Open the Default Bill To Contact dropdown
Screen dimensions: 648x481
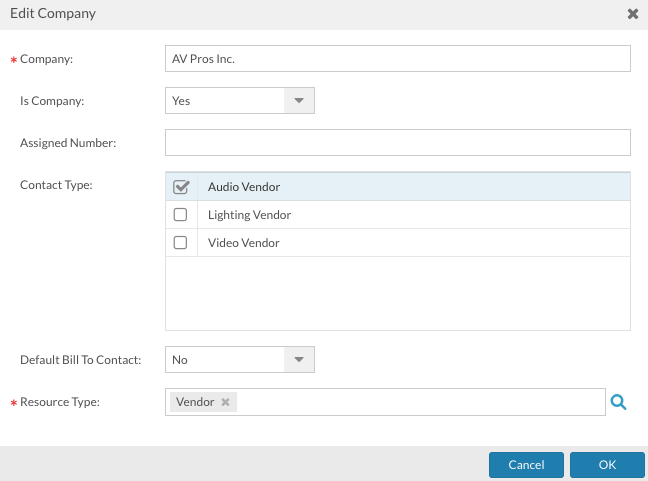tap(299, 360)
